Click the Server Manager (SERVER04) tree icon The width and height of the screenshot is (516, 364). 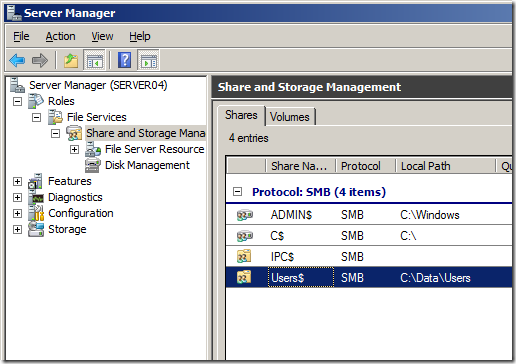click(x=17, y=85)
